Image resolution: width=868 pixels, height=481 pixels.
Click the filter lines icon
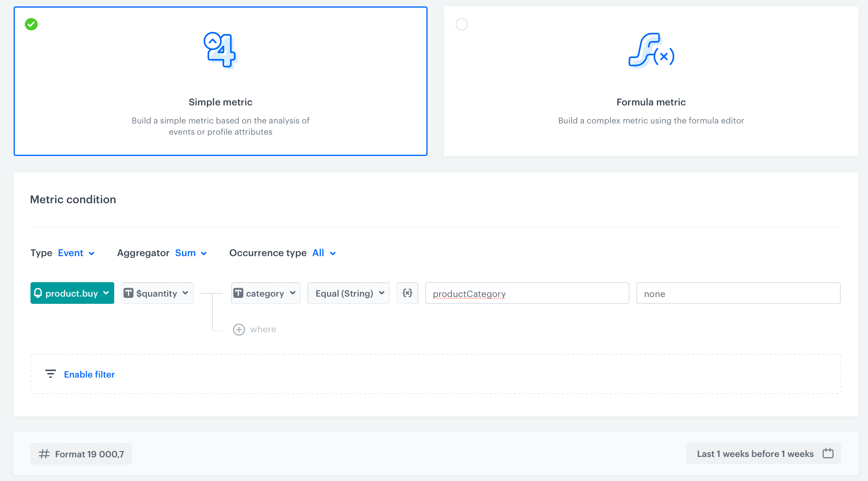pos(50,374)
